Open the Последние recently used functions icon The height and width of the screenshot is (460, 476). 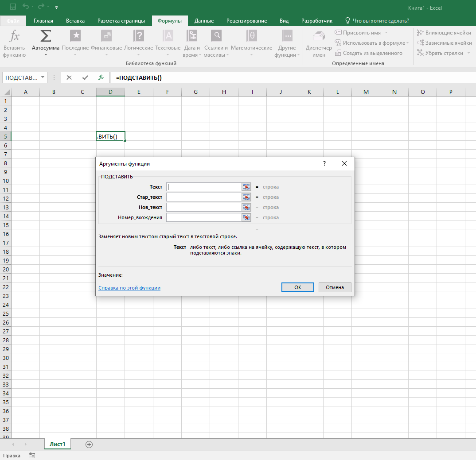pos(75,36)
